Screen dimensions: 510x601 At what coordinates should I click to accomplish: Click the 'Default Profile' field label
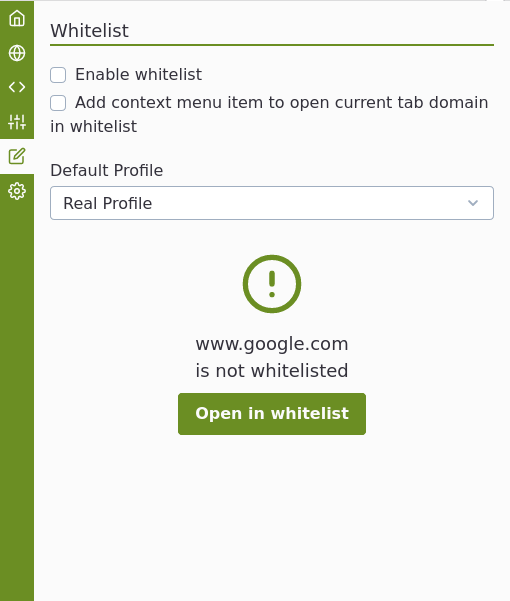107,170
